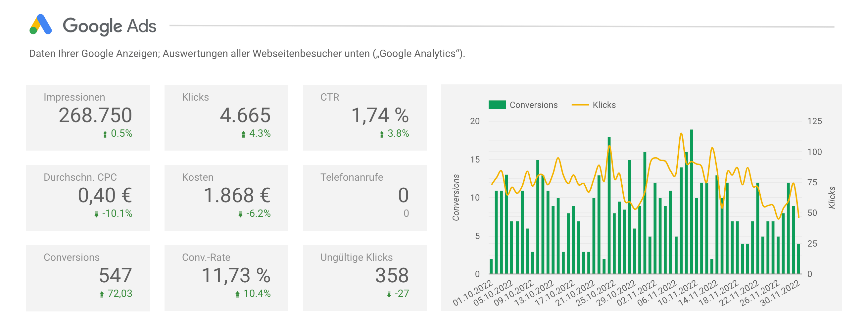The width and height of the screenshot is (868, 327).
Task: Click the Conv.-Rate 11,73 % value
Action: (x=236, y=275)
